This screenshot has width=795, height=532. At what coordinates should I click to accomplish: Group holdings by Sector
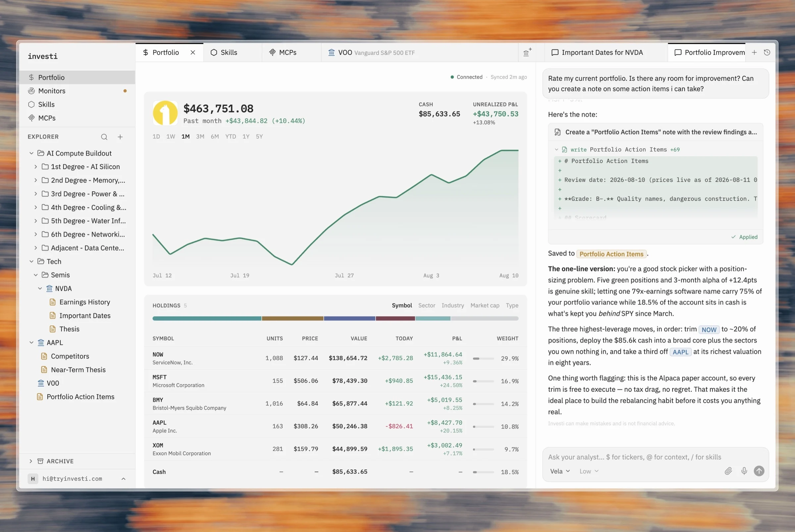pyautogui.click(x=426, y=305)
